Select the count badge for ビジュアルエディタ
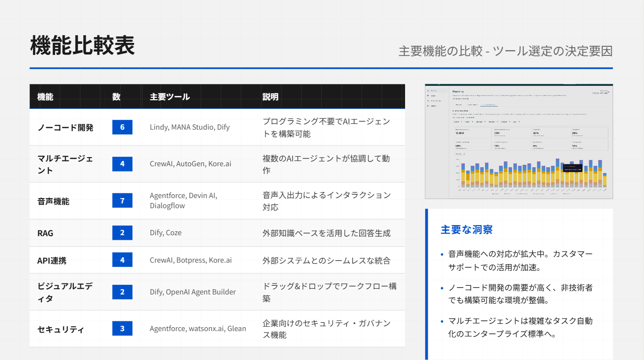Viewport: 644px width, 360px height. click(122, 292)
